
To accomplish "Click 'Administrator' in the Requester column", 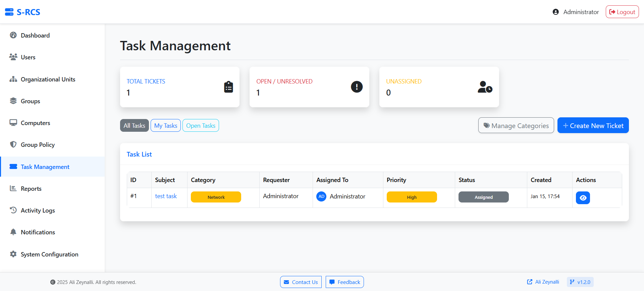I will pyautogui.click(x=281, y=196).
